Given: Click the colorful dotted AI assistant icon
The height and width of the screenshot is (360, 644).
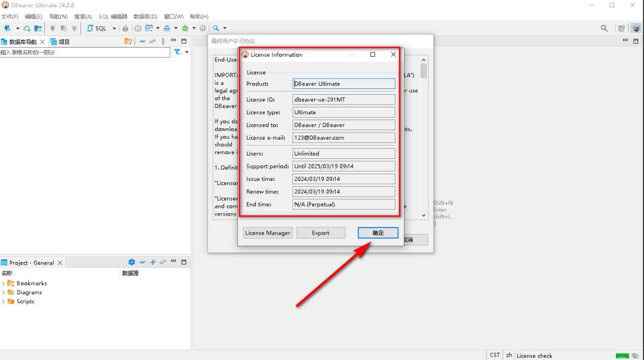Looking at the screenshot, I should pyautogui.click(x=203, y=29).
